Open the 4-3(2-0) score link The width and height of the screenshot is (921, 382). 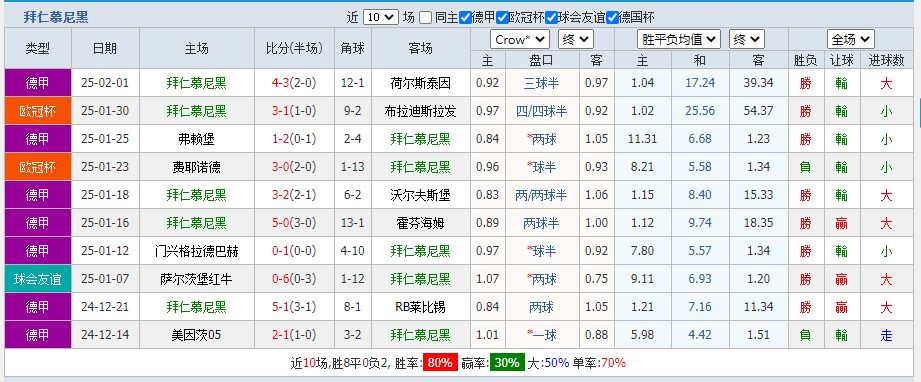click(x=294, y=83)
